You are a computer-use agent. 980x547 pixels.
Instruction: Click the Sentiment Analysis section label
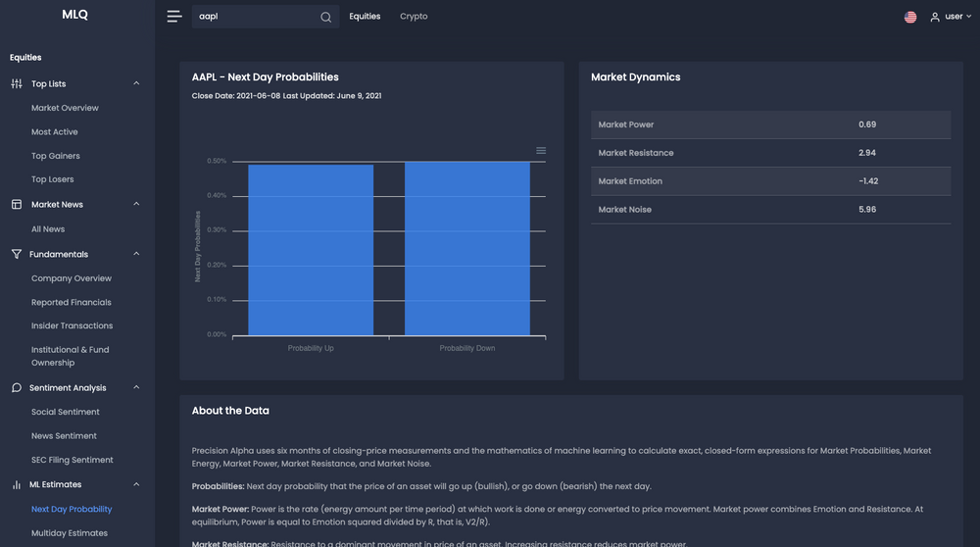pos(68,387)
